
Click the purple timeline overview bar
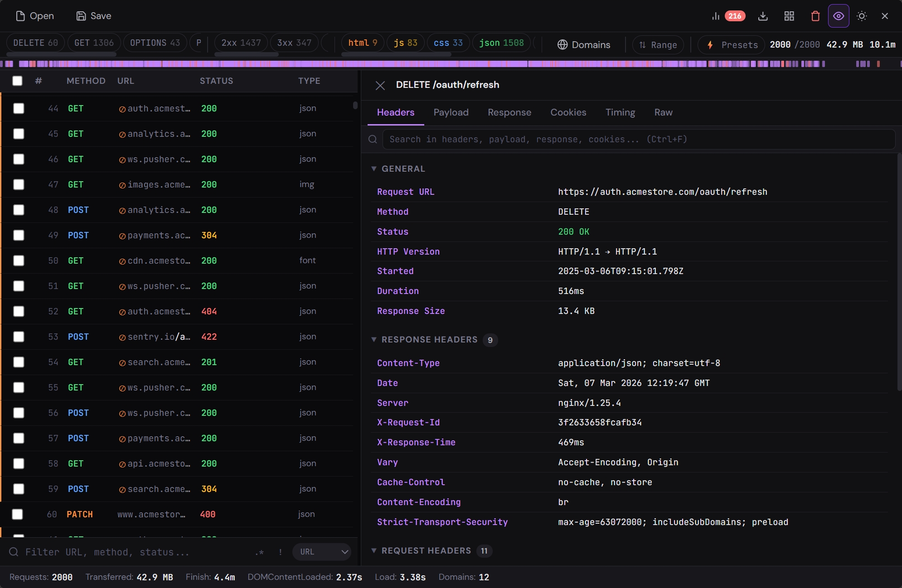click(451, 64)
